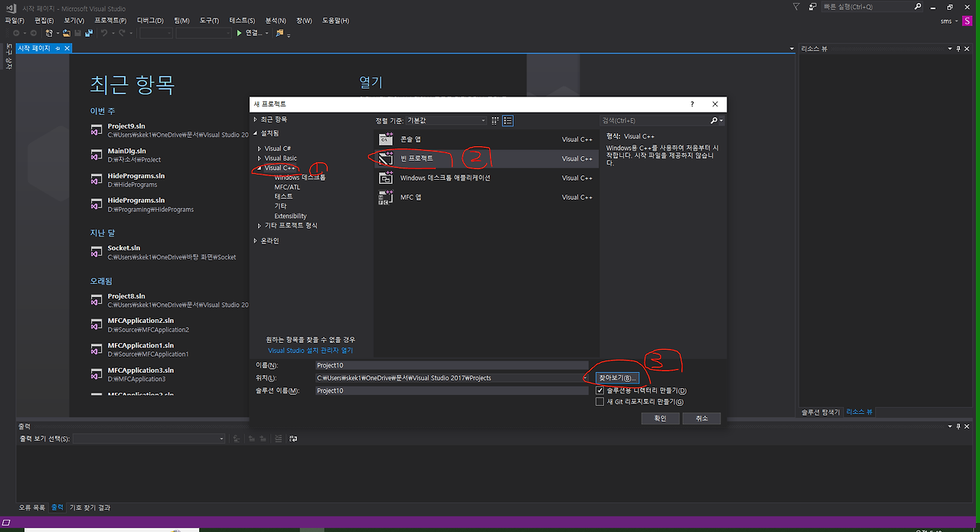The width and height of the screenshot is (980, 532).
Task: Switch to small icons view in dialog
Action: click(x=495, y=120)
